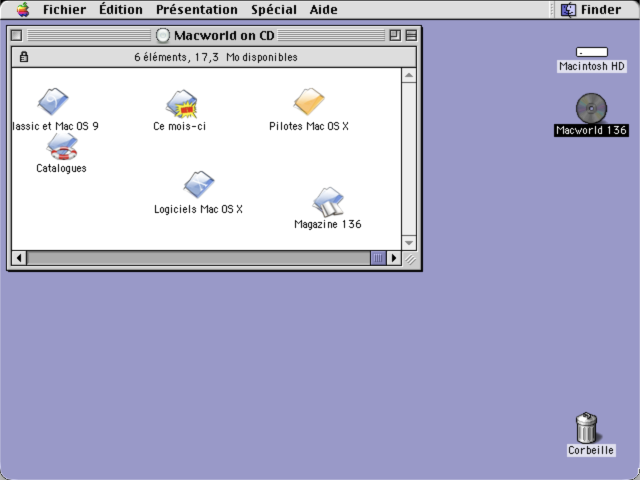This screenshot has width=640, height=480.
Task: Click the 'lassic et Mac OS 9' label
Action: tap(56, 126)
